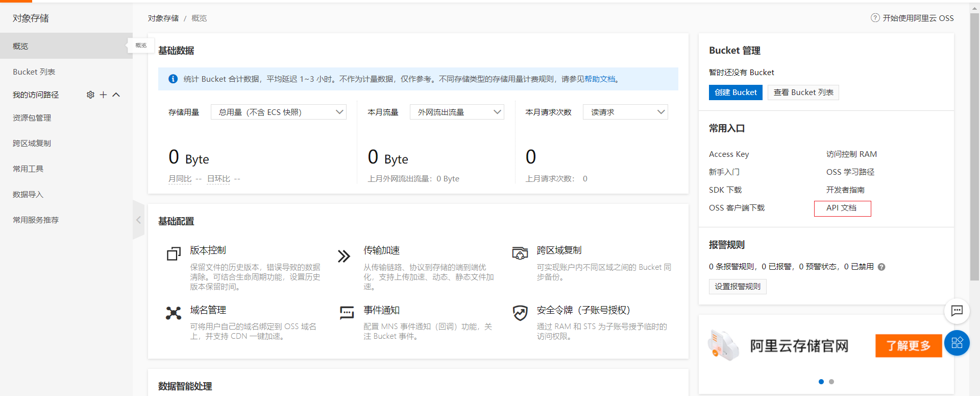The height and width of the screenshot is (396, 980).
Task: Open 本月流量 外网流出流量 dropdown
Action: (457, 112)
